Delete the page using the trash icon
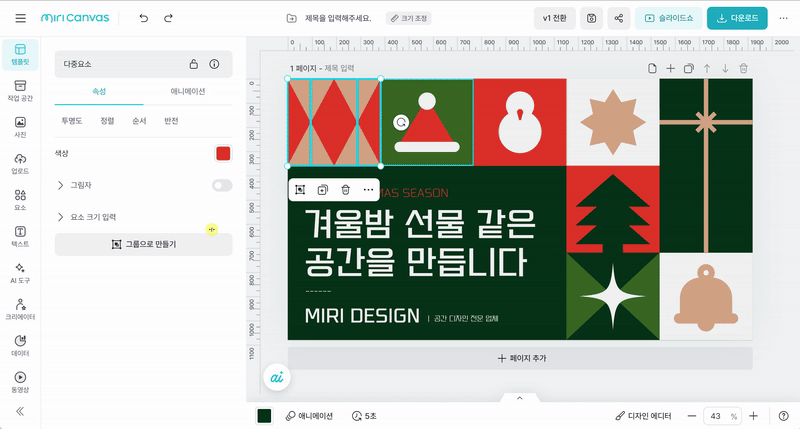Screen dimensions: 800x429 pos(743,68)
